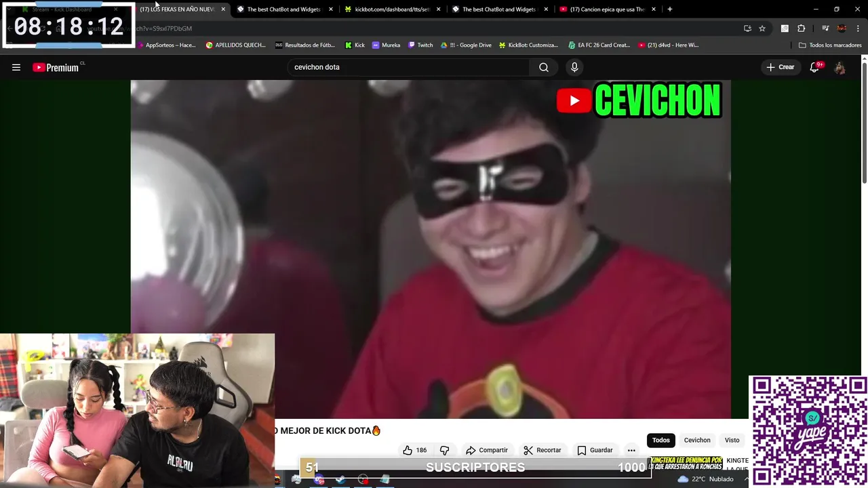The image size is (868, 488).
Task: Dislike the video with thumbs-down
Action: 445,450
